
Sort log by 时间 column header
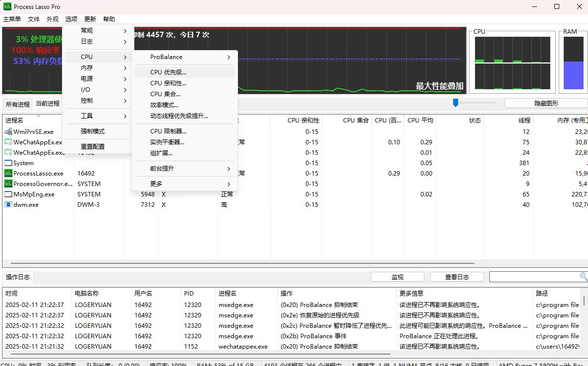point(37,293)
